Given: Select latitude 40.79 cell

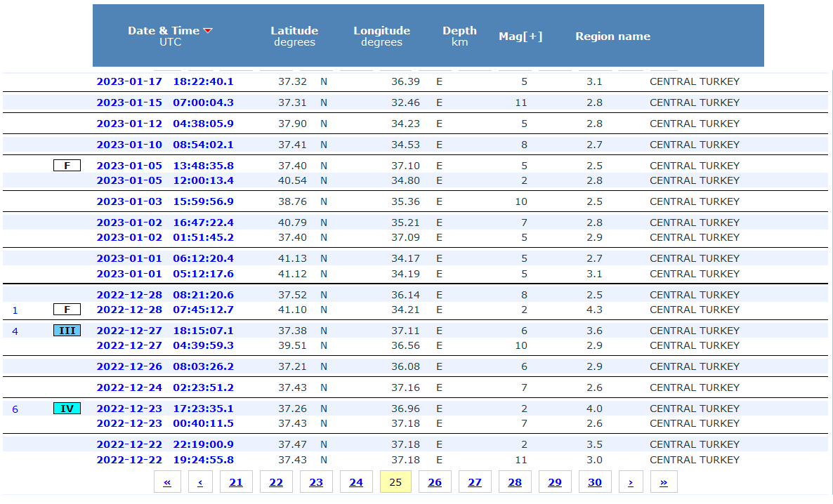Looking at the screenshot, I should 293,223.
